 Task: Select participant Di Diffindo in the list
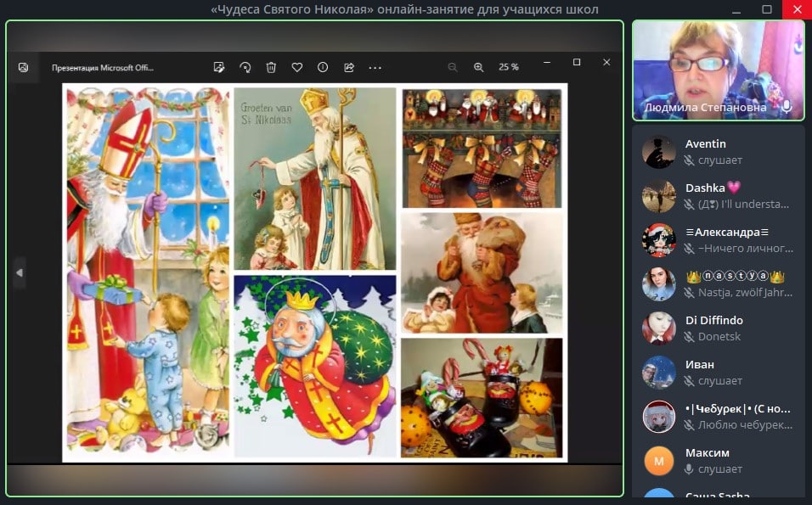[x=714, y=320]
